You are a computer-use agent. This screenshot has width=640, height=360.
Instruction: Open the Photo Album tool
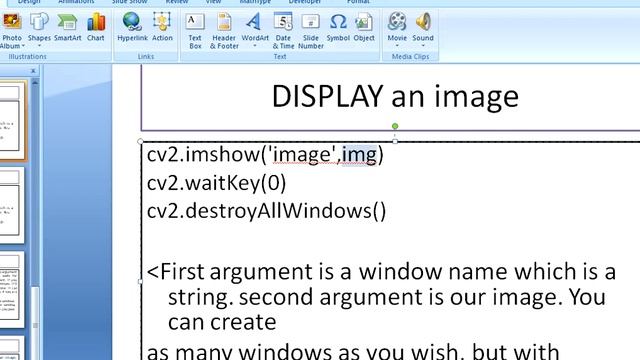point(11,31)
